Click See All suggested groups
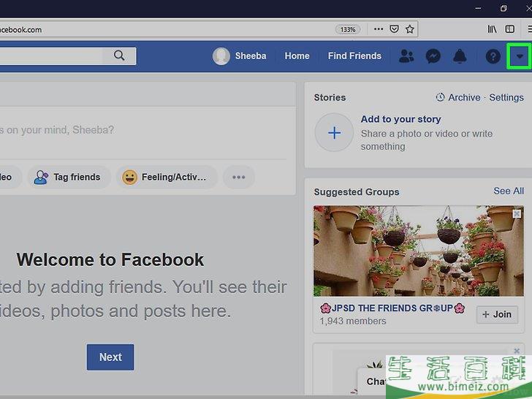Image resolution: width=532 pixels, height=399 pixels. coord(509,191)
